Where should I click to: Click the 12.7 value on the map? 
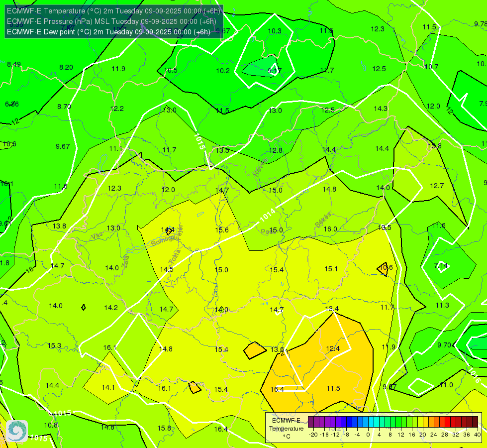tap(437, 186)
